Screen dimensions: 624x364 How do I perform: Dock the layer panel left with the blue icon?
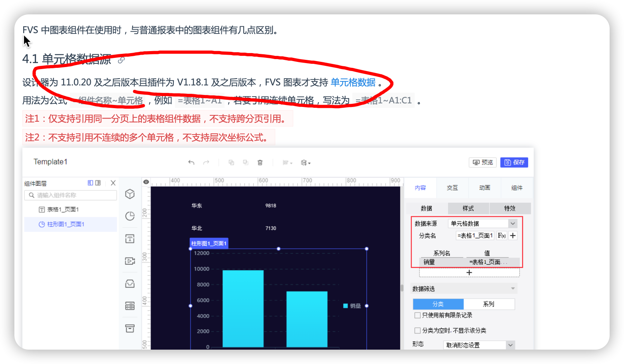90,183
